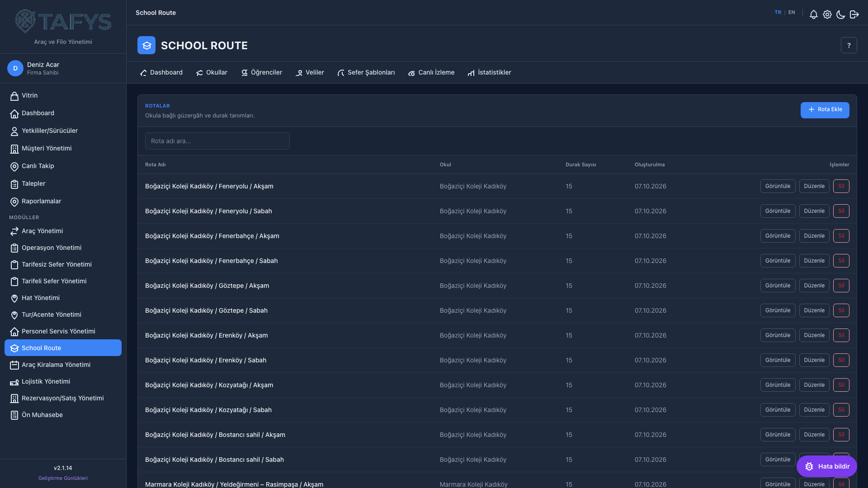
Task: Click the logout icon in header
Action: (x=854, y=14)
